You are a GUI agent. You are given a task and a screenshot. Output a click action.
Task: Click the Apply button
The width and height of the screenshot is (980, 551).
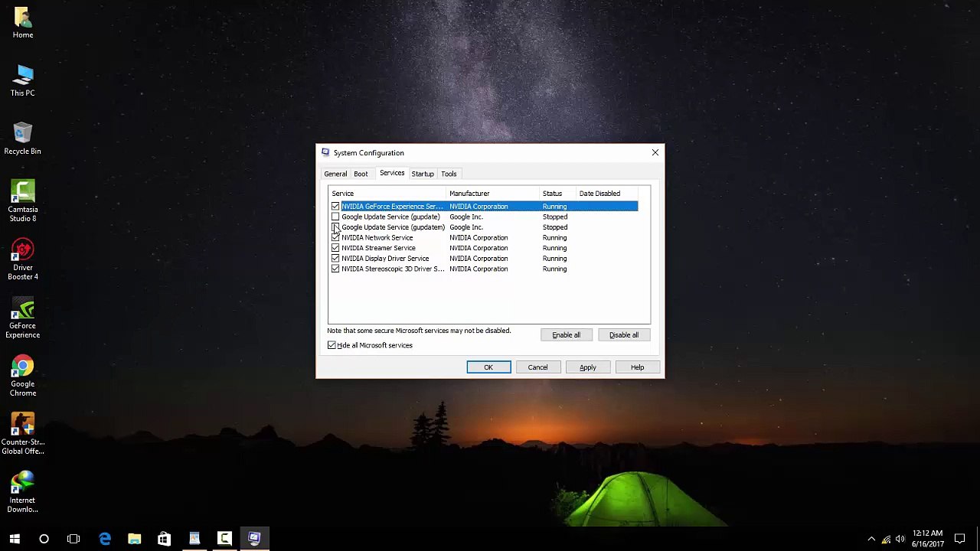[587, 367]
